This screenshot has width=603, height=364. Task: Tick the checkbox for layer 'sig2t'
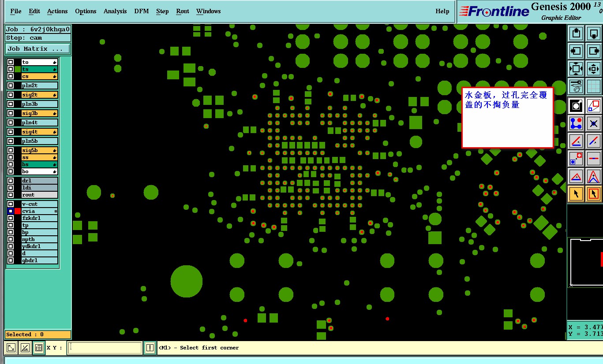11,95
